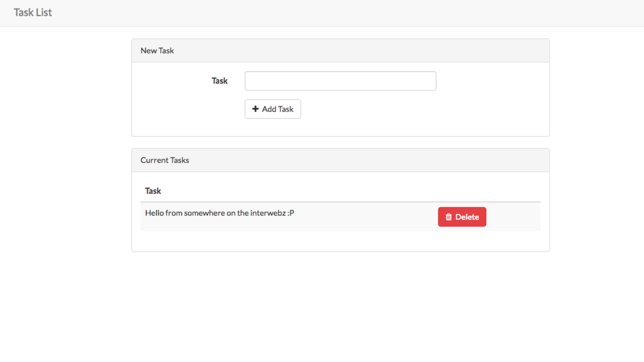Screen dimensions: 644x362
Task: Click the Task form field label
Action: click(x=219, y=81)
